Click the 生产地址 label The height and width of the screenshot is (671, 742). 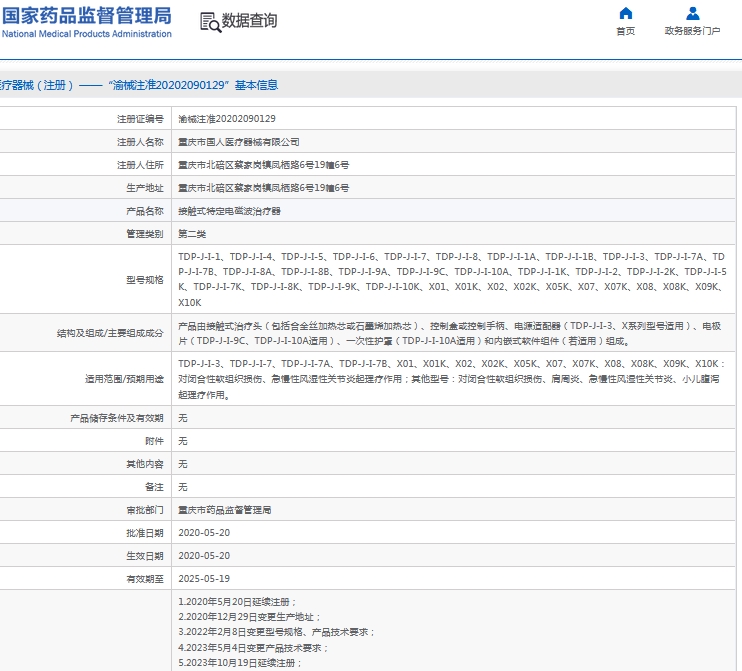[145, 188]
